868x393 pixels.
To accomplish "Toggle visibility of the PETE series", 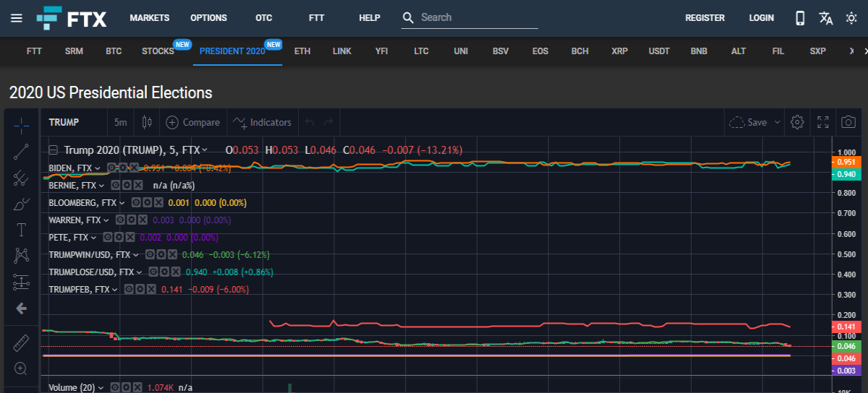I will tap(107, 237).
